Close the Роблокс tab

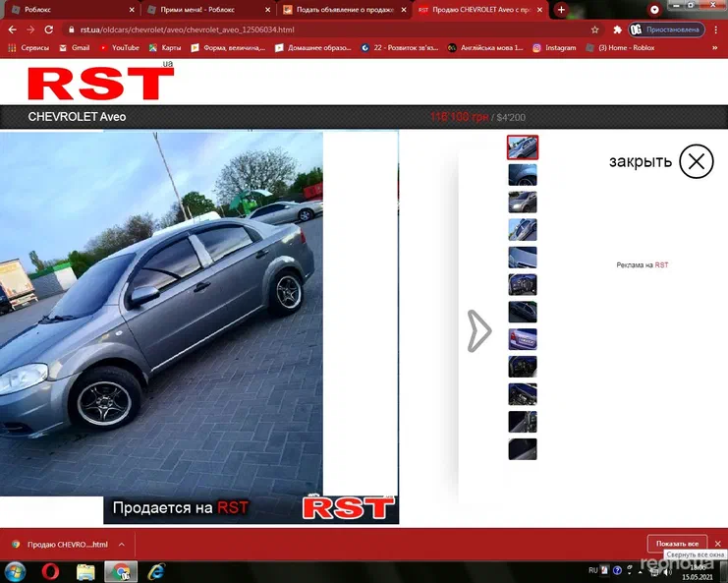pyautogui.click(x=132, y=9)
